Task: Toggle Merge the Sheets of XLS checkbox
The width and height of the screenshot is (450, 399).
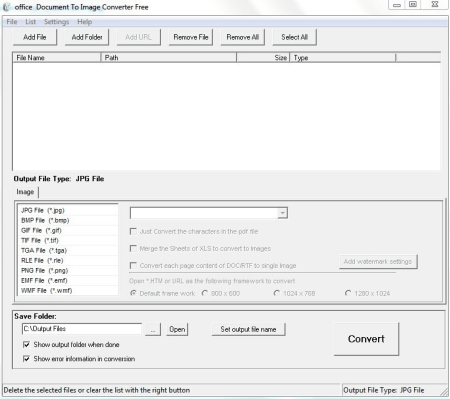Action: 133,248
